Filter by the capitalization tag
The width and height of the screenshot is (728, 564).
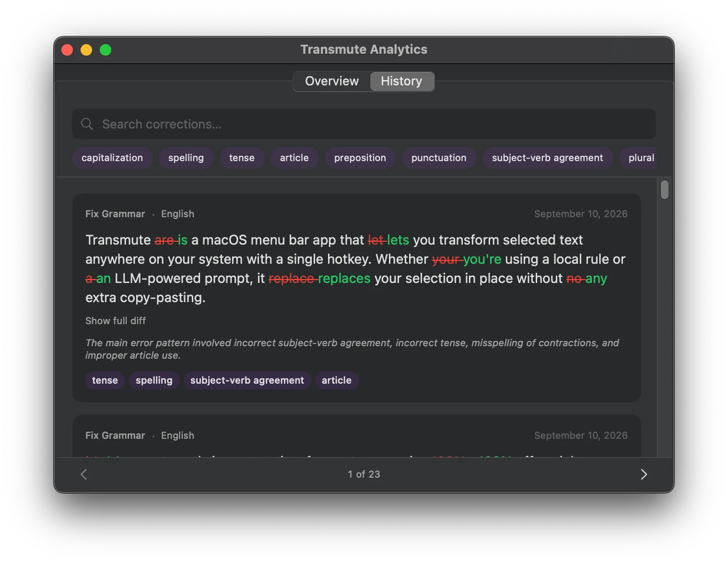(x=112, y=158)
